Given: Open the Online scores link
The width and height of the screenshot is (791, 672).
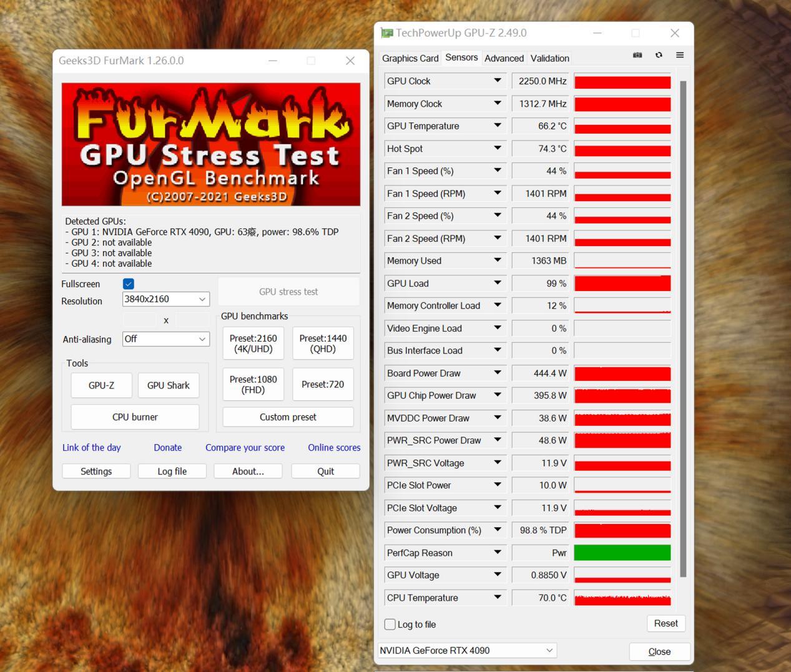Looking at the screenshot, I should [334, 448].
